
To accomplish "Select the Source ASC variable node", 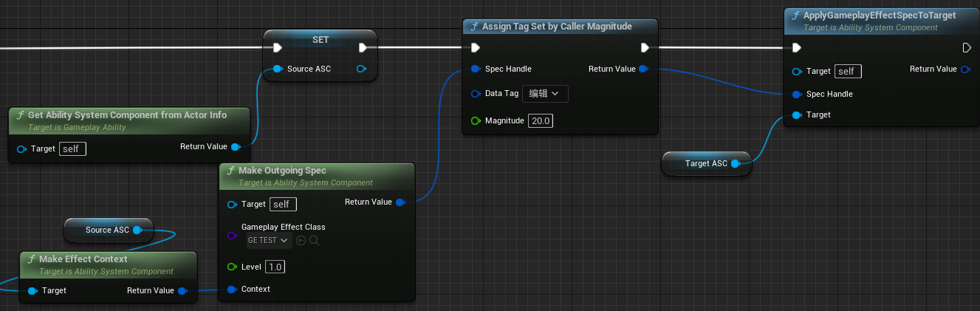I will tap(108, 230).
